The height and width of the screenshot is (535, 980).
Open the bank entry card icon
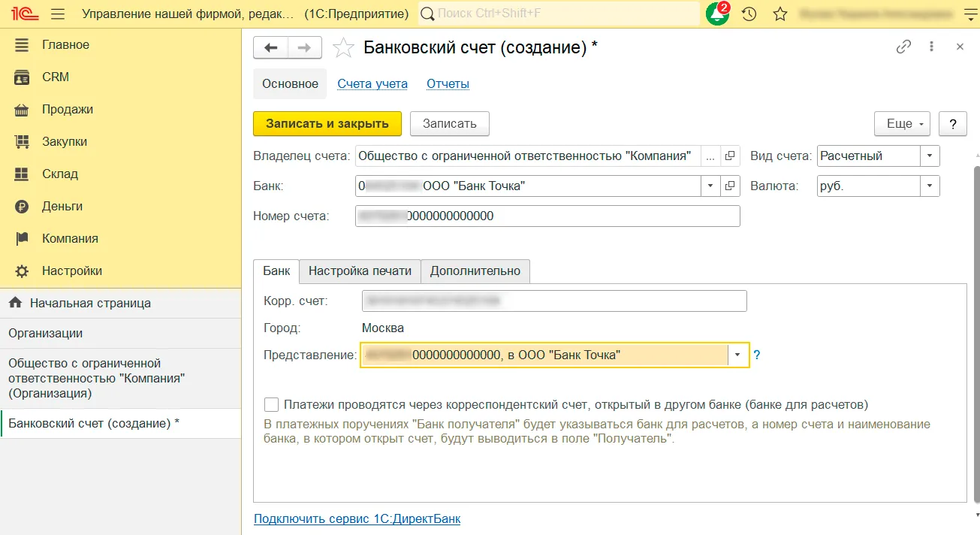point(730,186)
